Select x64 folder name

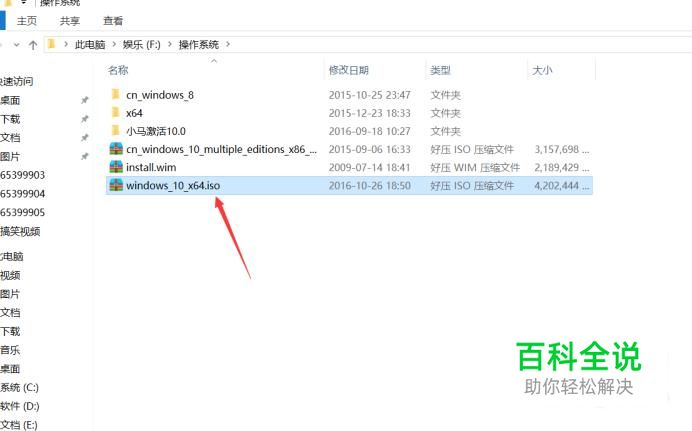tap(134, 113)
